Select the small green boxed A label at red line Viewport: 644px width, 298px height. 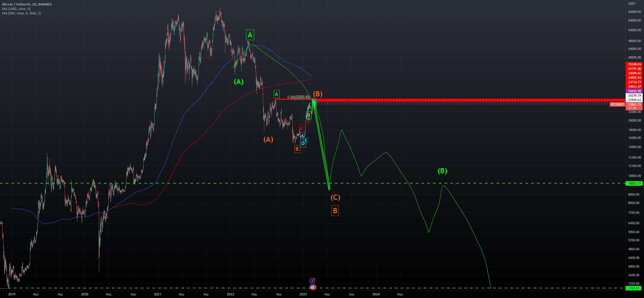[x=276, y=94]
